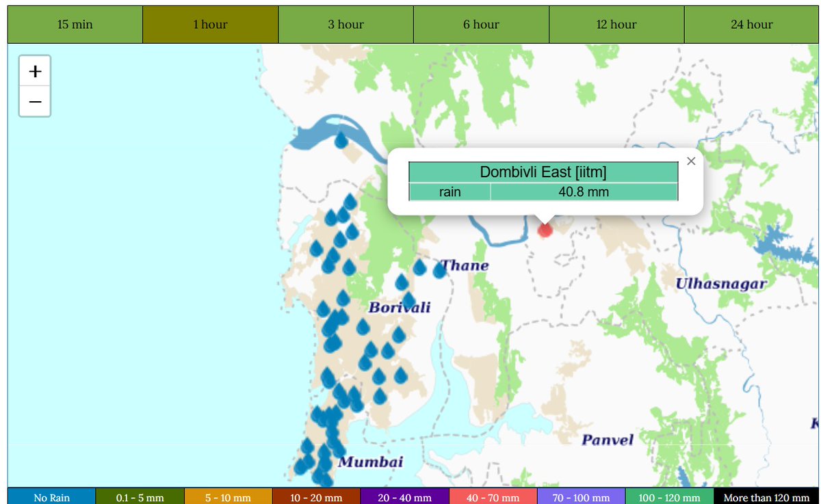Viewport: 821px width, 504px height.
Task: Click the More than 120 mm legend swatch
Action: (x=766, y=497)
